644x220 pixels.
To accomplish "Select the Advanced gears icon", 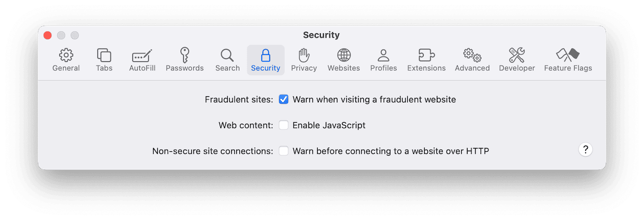I will pyautogui.click(x=472, y=55).
